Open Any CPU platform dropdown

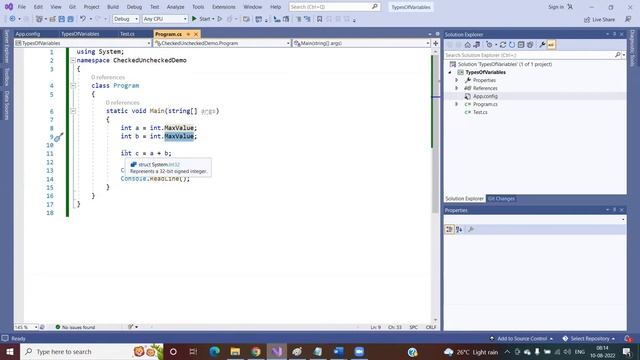165,19
